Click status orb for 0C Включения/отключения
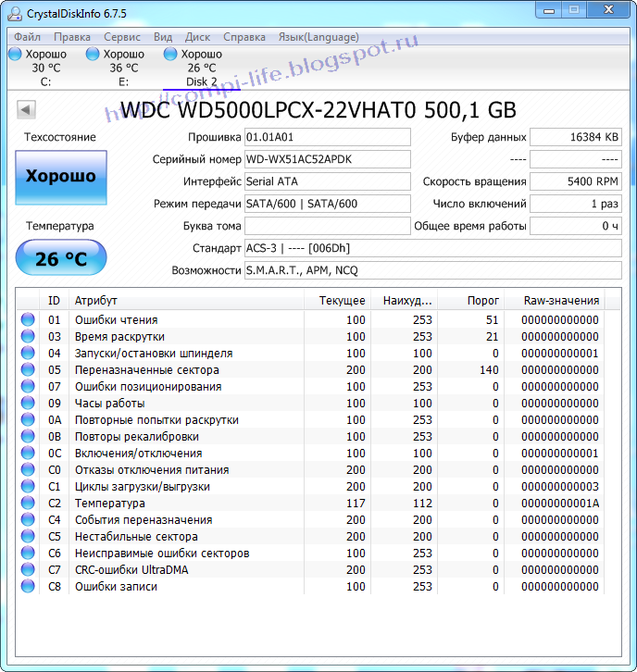Screen dimensions: 637x672 [x=28, y=454]
